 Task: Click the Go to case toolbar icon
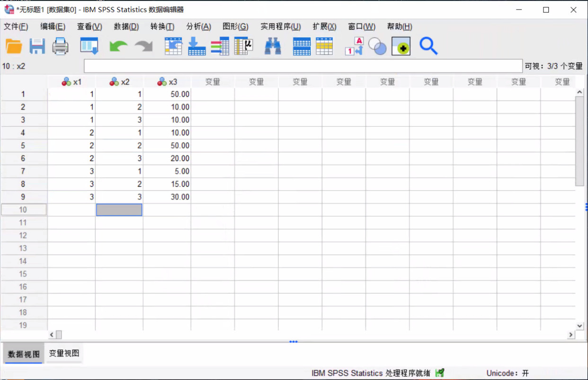[x=173, y=46]
